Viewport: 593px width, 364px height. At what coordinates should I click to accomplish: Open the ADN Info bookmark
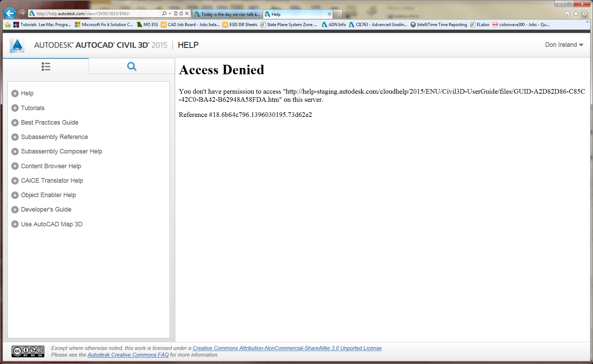[x=334, y=25]
